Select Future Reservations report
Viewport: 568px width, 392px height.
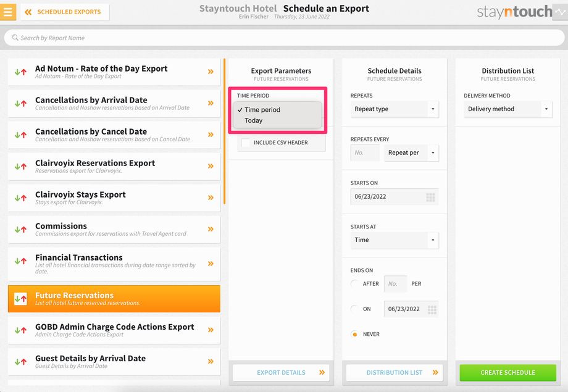click(114, 299)
